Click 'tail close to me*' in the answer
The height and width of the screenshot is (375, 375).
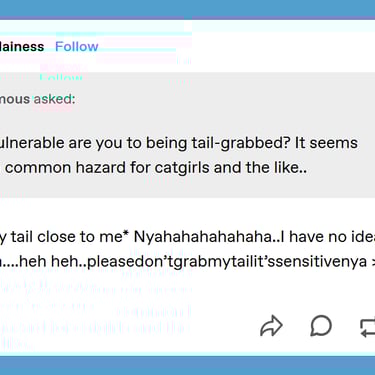(x=70, y=237)
